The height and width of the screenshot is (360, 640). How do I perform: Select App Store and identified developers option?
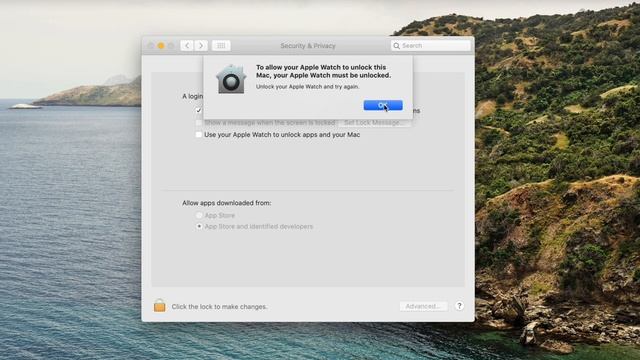pyautogui.click(x=199, y=226)
